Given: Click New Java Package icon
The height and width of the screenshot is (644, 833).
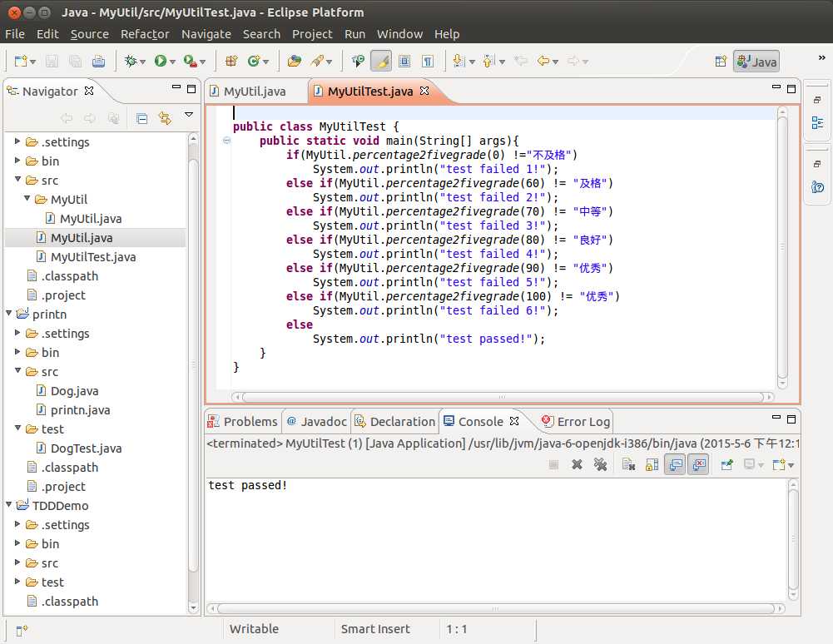Looking at the screenshot, I should (x=231, y=61).
